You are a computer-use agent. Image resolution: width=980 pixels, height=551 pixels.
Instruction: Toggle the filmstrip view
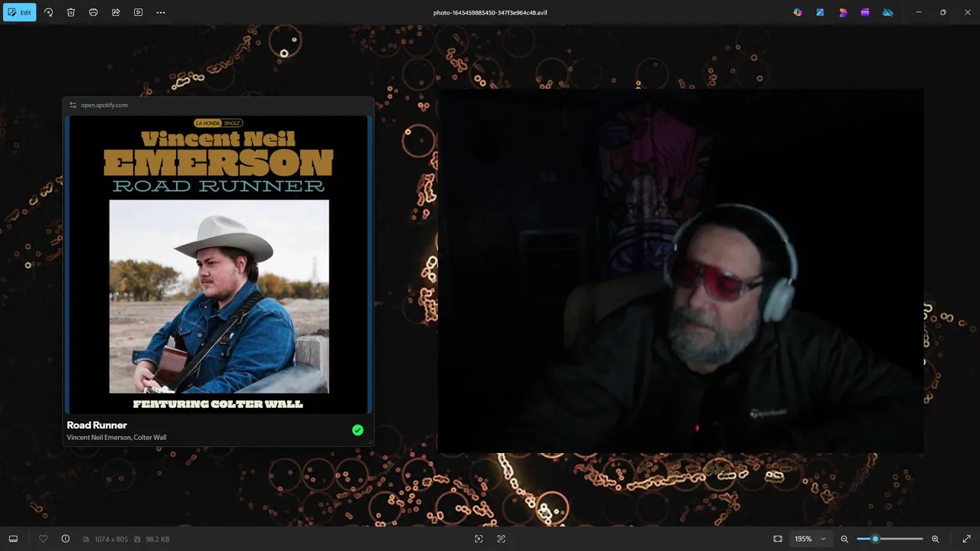(x=13, y=539)
